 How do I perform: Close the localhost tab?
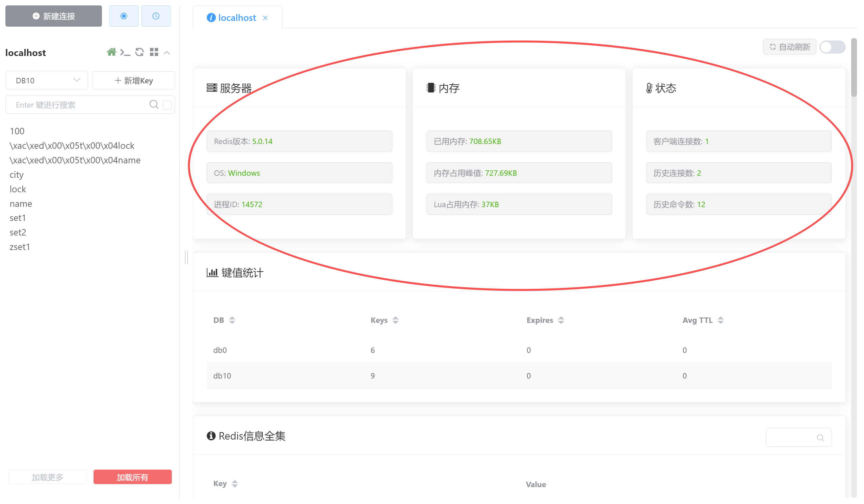tap(265, 18)
